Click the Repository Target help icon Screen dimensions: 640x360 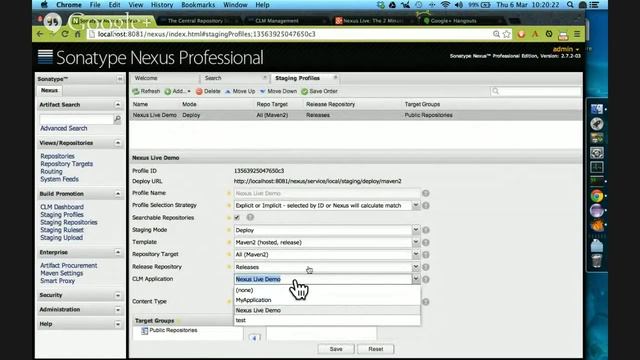tap(426, 255)
